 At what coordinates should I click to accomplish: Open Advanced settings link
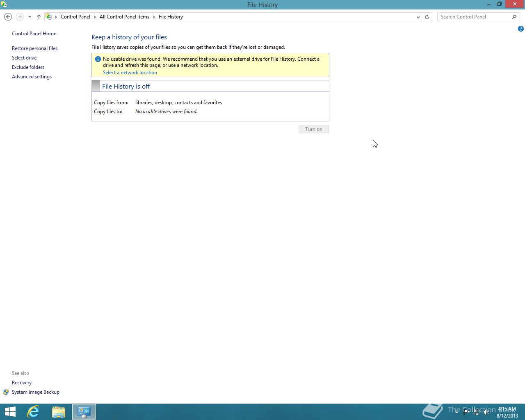tap(32, 77)
